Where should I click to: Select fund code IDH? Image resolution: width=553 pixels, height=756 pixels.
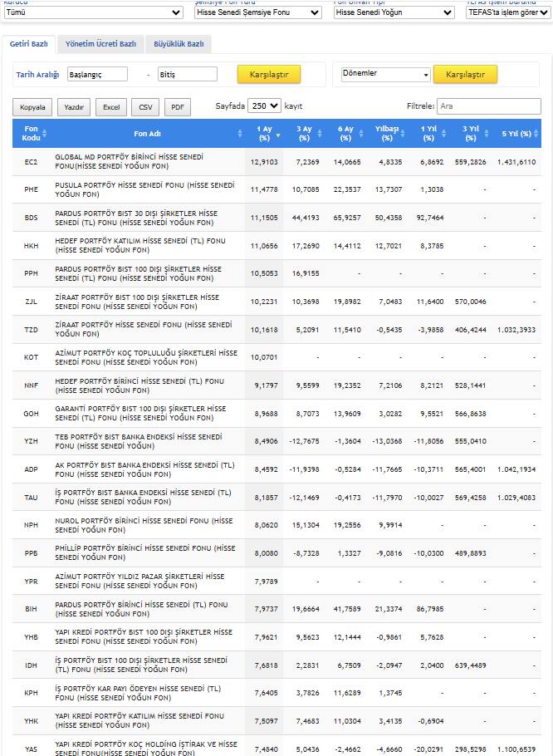[x=31, y=665]
